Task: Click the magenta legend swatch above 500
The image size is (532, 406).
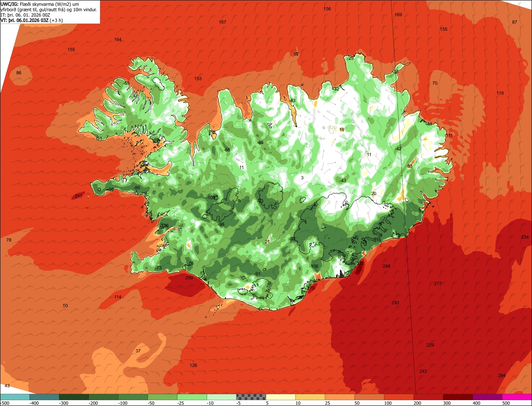Action: 517,397
